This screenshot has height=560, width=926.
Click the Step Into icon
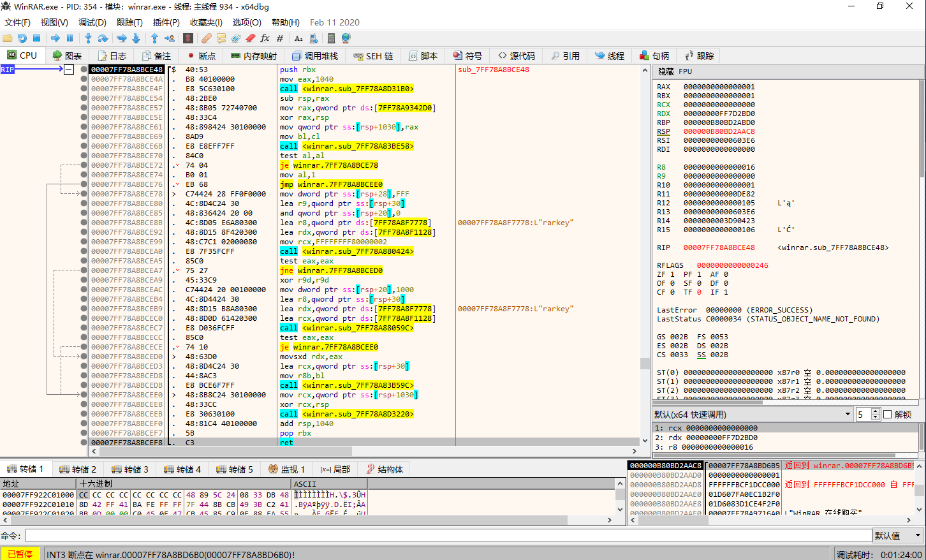[x=89, y=38]
